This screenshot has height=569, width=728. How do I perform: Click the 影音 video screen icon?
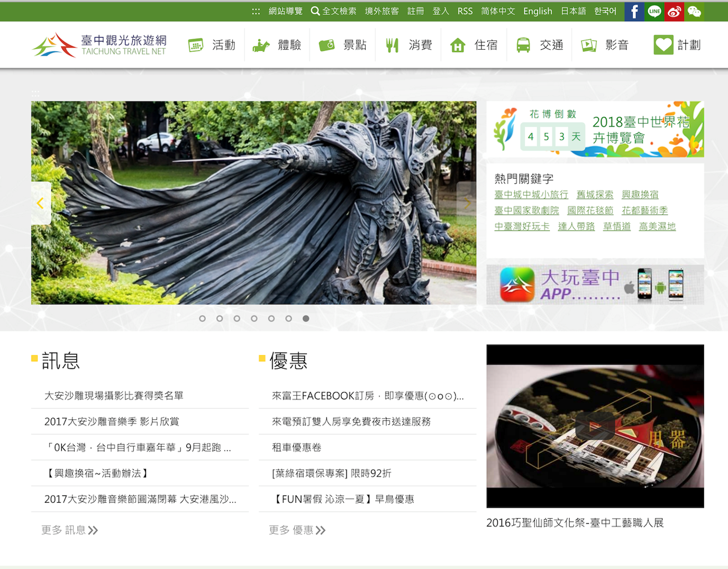pyautogui.click(x=589, y=45)
